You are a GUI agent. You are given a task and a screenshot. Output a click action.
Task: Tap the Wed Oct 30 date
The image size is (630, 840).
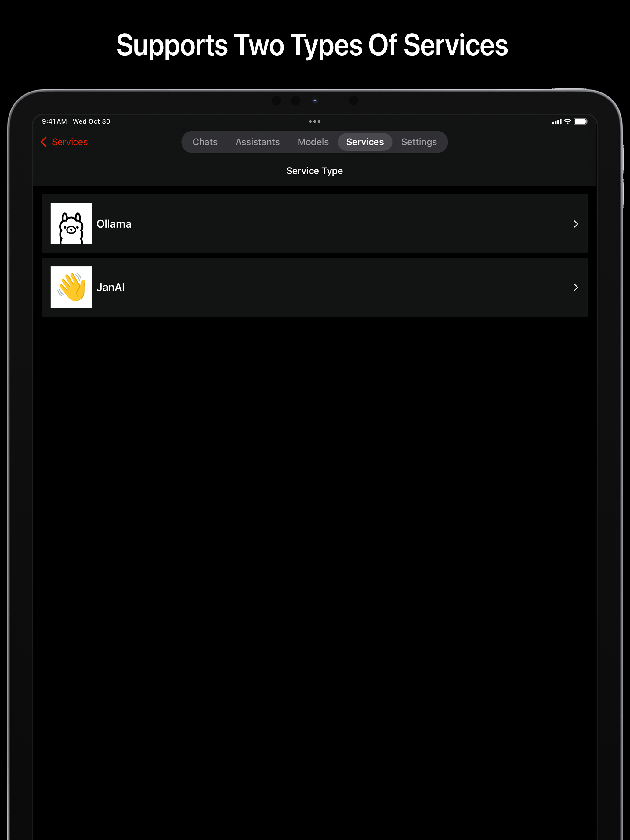click(92, 121)
